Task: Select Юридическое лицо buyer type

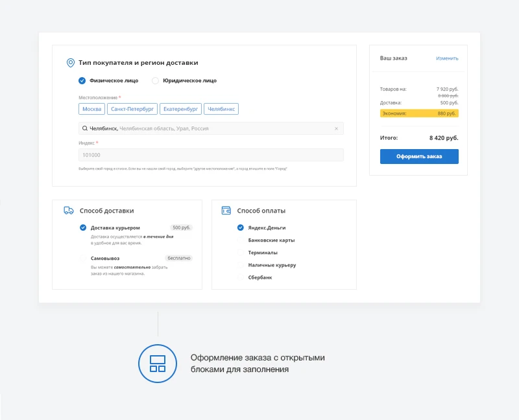Action: [x=155, y=81]
